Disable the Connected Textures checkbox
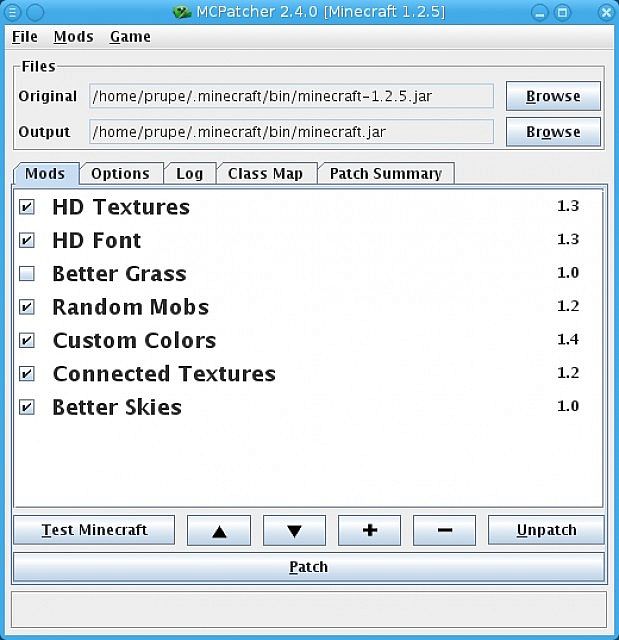The image size is (619, 640). (27, 374)
